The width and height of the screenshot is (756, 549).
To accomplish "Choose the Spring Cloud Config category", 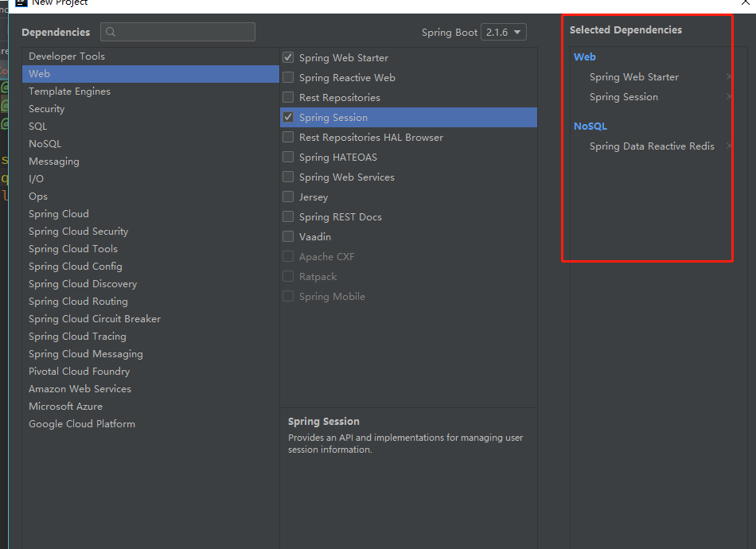I will tap(76, 267).
